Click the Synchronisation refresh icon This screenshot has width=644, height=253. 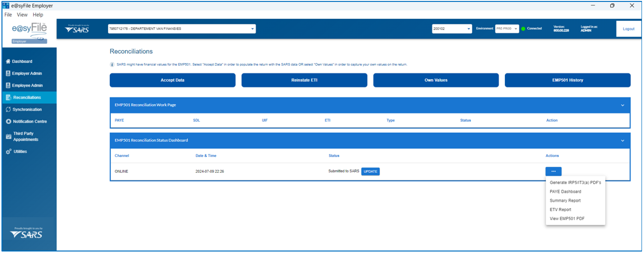[x=8, y=110]
